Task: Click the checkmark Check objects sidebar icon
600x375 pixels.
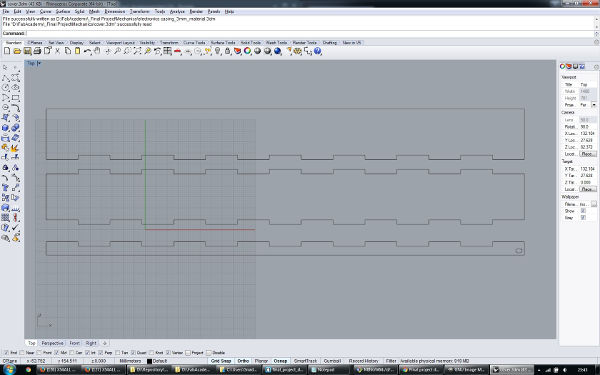Action: click(15, 228)
